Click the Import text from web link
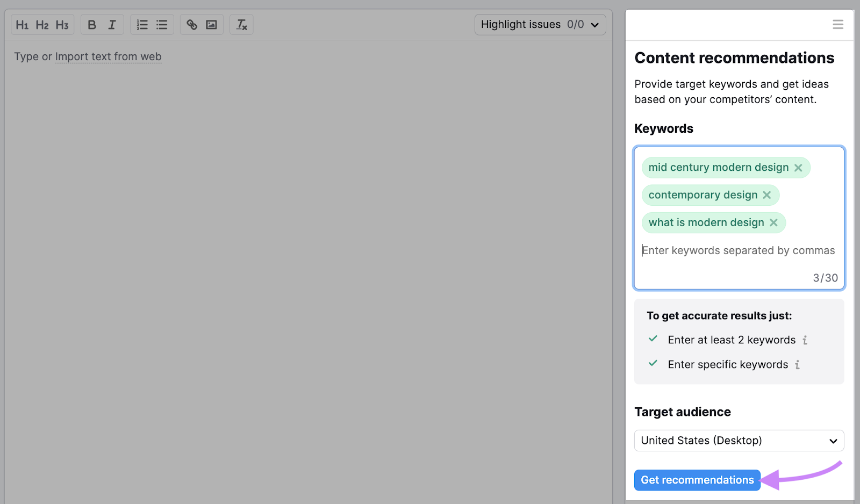The image size is (860, 504). tap(108, 56)
